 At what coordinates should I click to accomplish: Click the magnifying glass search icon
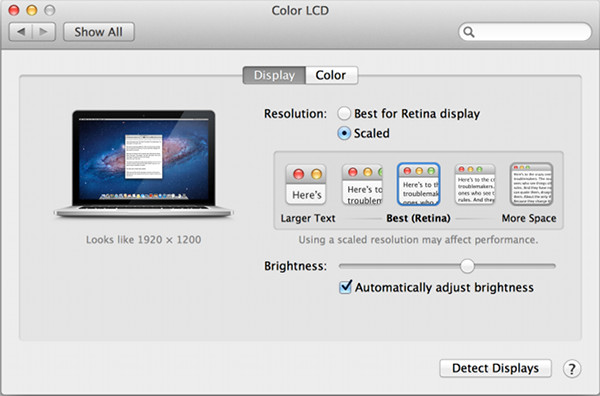pos(469,32)
